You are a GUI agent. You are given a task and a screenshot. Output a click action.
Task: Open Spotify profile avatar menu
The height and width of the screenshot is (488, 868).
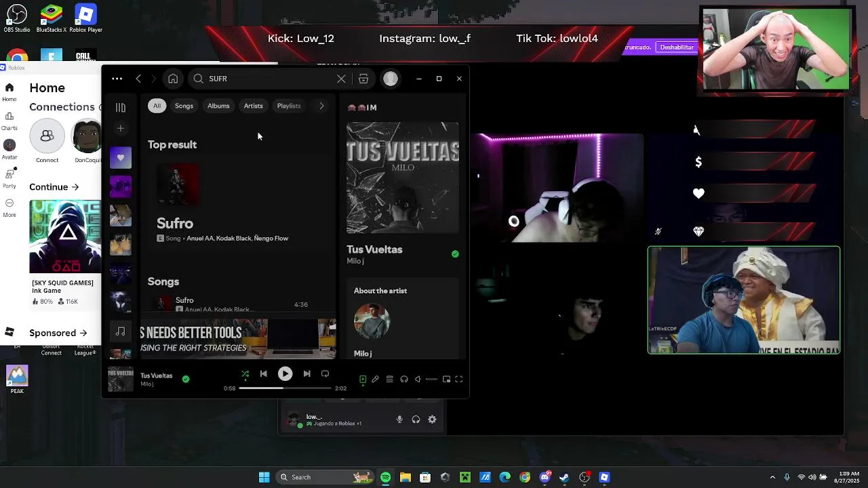391,79
